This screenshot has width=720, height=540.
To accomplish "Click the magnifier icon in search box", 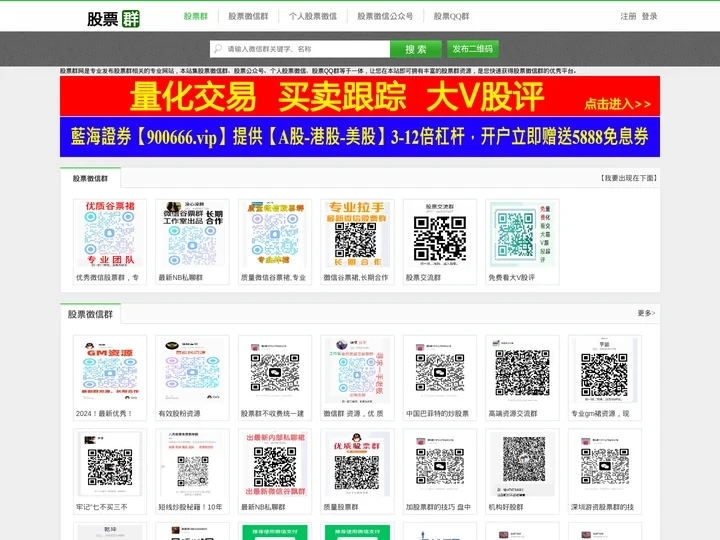I will pyautogui.click(x=218, y=49).
